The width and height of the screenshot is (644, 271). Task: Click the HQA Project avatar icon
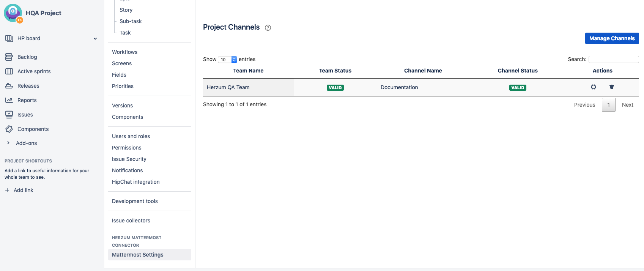tap(13, 13)
